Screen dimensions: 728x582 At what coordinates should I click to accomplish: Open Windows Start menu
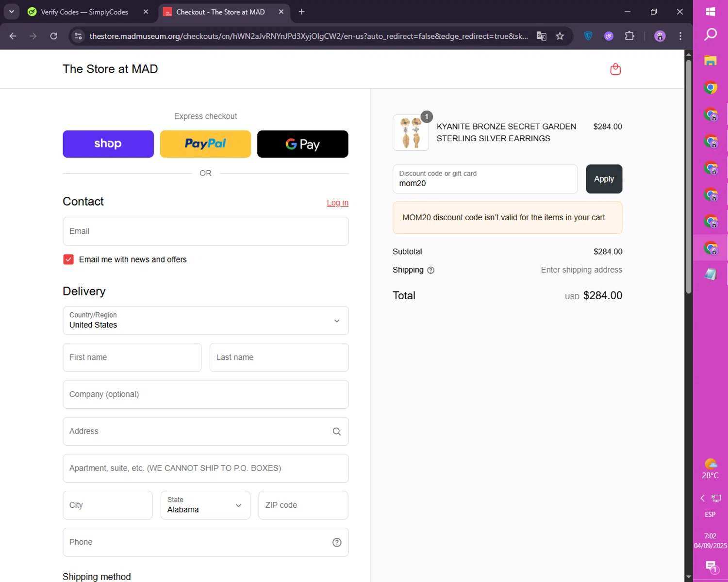point(711,12)
